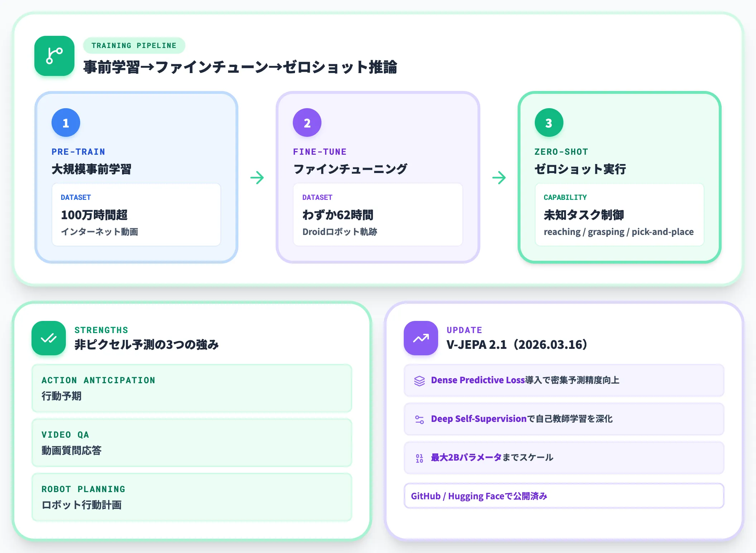The width and height of the screenshot is (756, 553).
Task: Click the わずか62時間 dataset box
Action: [x=378, y=215]
